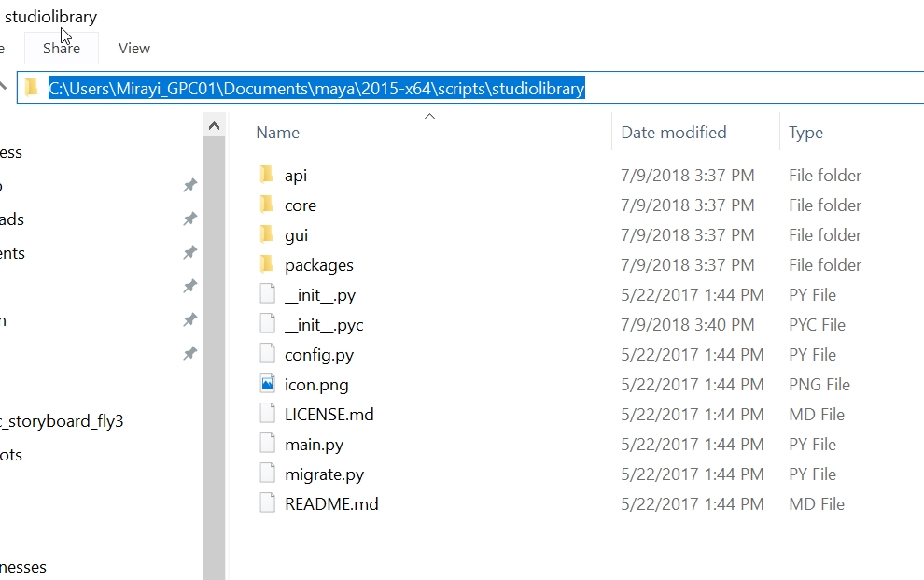
Task: Open the Date modified column header sort
Action: pyautogui.click(x=673, y=132)
